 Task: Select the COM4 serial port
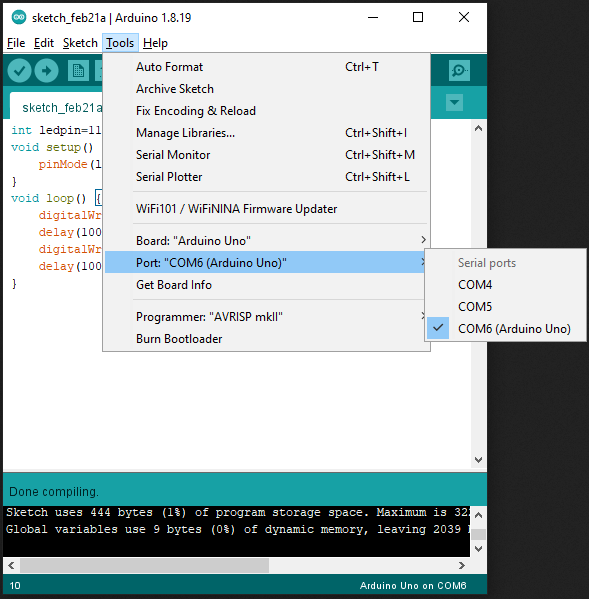coord(506,285)
